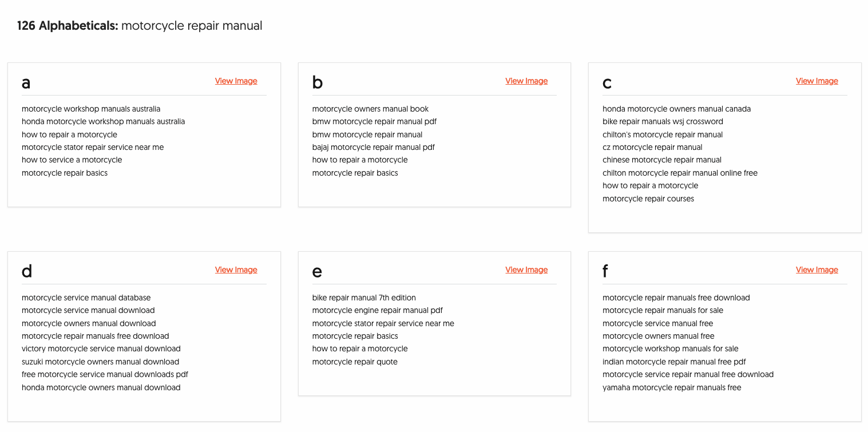Click 'motorcycle workshop manuals australia' keyword
Screen dimensions: 868x432
pyautogui.click(x=91, y=109)
